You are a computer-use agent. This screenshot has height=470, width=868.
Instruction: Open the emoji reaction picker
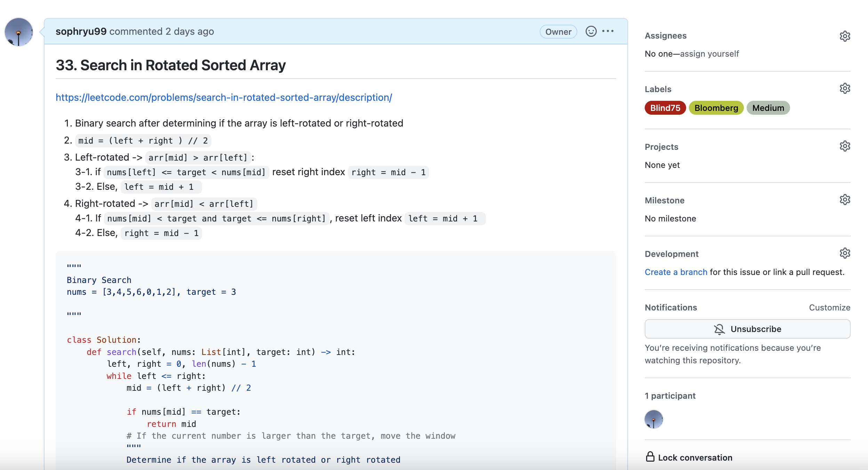point(591,32)
